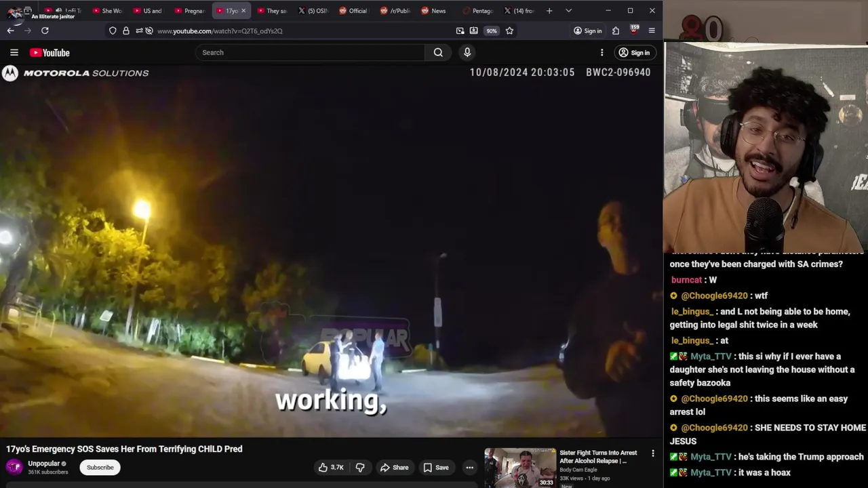This screenshot has width=868, height=488.
Task: Open tracking protection shield icon
Action: tap(113, 30)
